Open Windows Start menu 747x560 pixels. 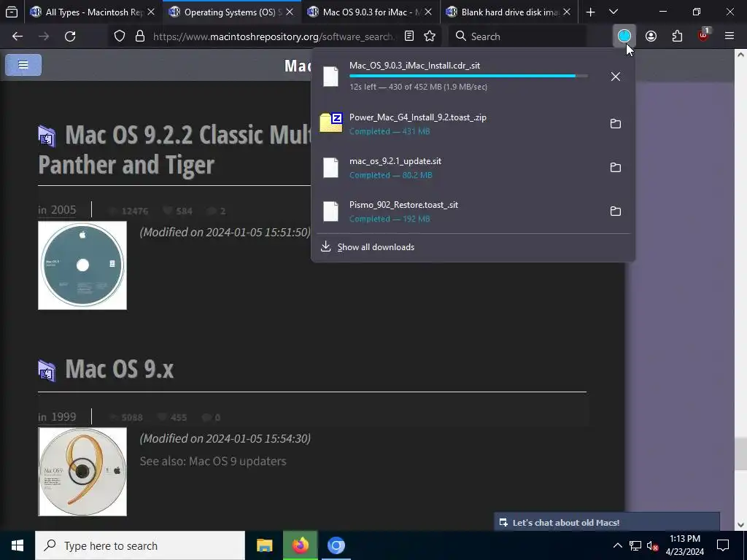[18, 545]
